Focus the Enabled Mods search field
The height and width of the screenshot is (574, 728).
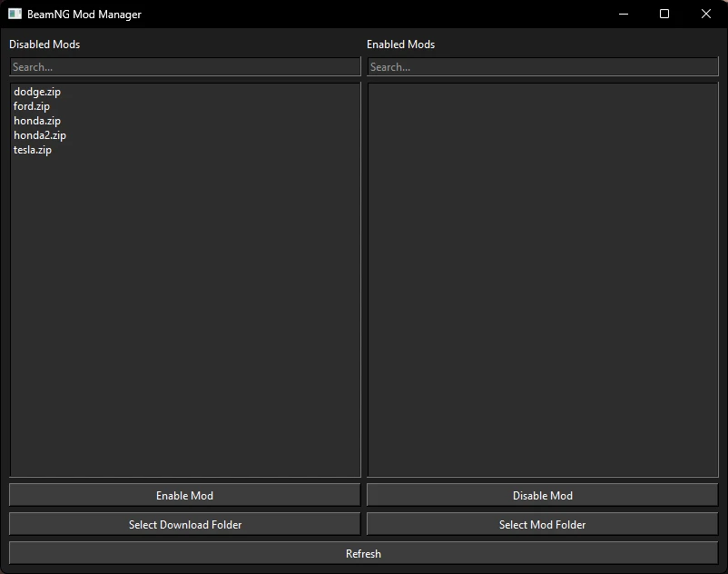[x=543, y=67]
